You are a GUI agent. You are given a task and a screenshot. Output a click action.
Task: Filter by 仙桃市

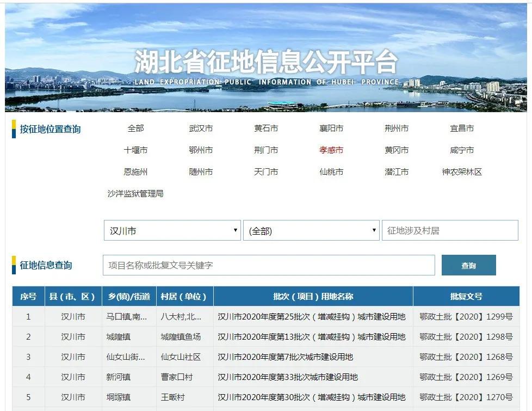click(x=331, y=172)
